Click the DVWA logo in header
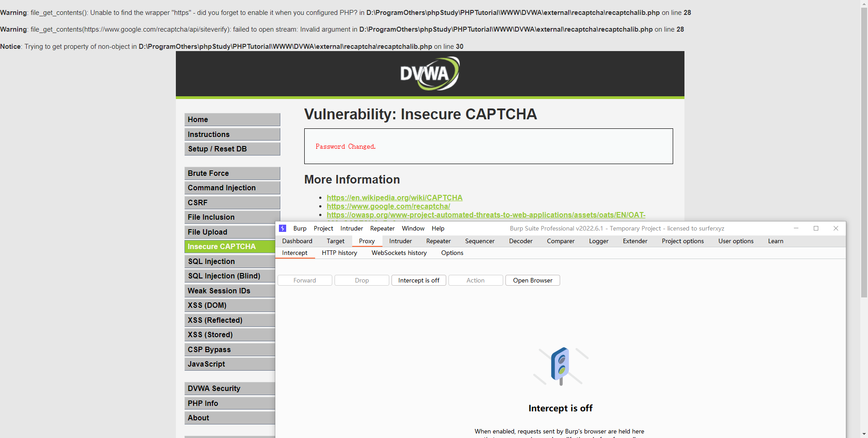 tap(429, 73)
